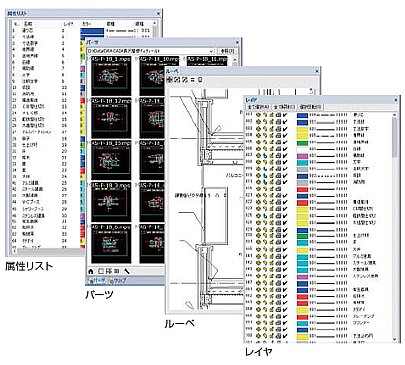The width and height of the screenshot is (405, 365).
Task: Enable the missing checkmark on layer 016 row
Action: tap(285, 189)
